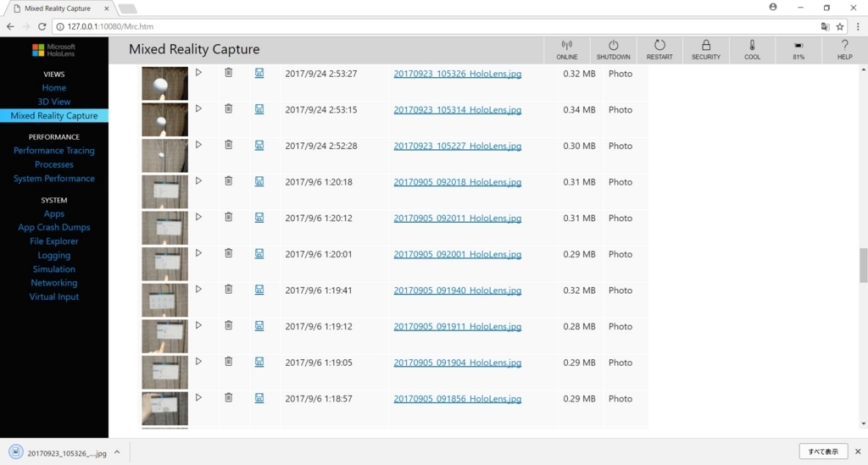Screen dimensions: 868x465
Task: Delete the 20170905_092001_HoloLens.jpg capture
Action: click(x=229, y=252)
